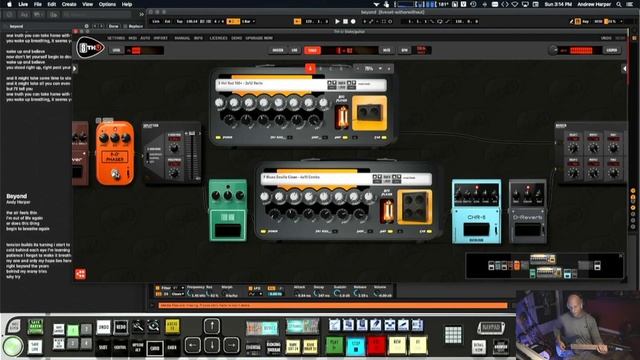Click the green Play pad on controller

[x=335, y=345]
